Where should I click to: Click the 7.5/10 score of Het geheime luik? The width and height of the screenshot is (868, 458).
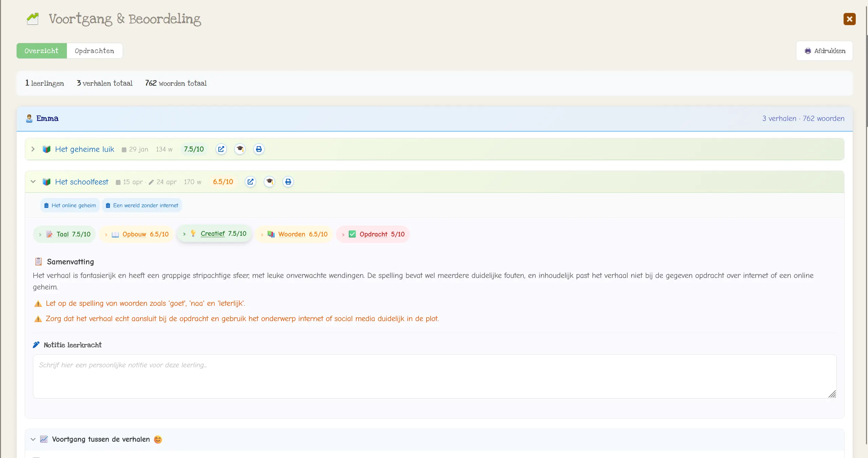pos(194,149)
